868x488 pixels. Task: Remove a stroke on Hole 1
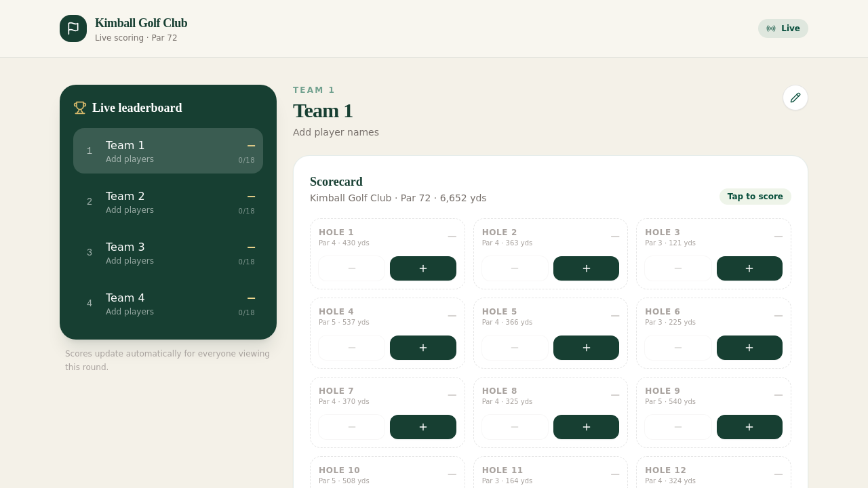pyautogui.click(x=352, y=268)
